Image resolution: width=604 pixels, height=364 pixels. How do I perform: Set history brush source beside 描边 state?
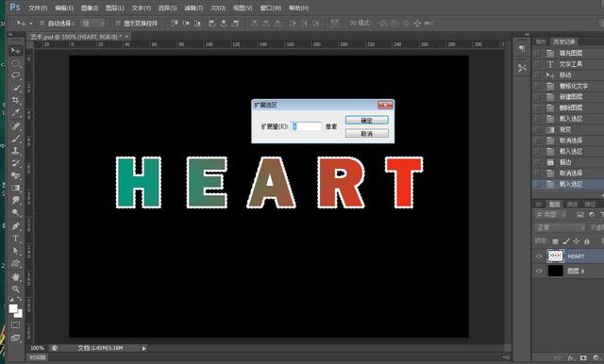[538, 162]
